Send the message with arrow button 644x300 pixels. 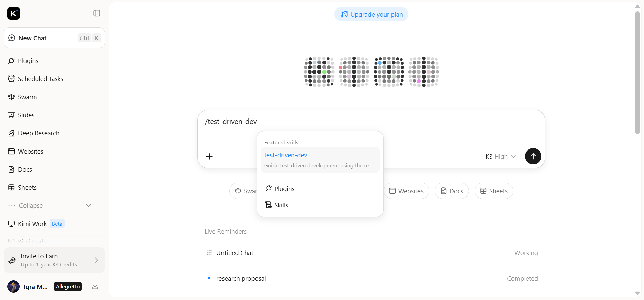533,156
